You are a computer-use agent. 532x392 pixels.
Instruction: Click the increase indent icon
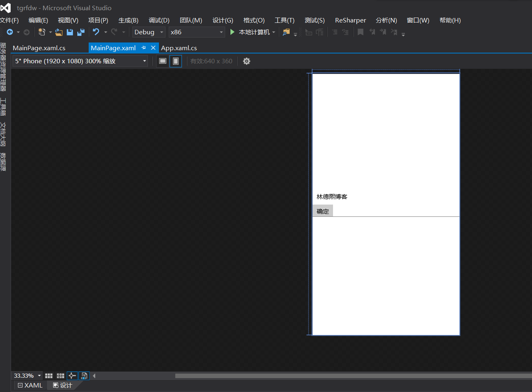point(345,32)
